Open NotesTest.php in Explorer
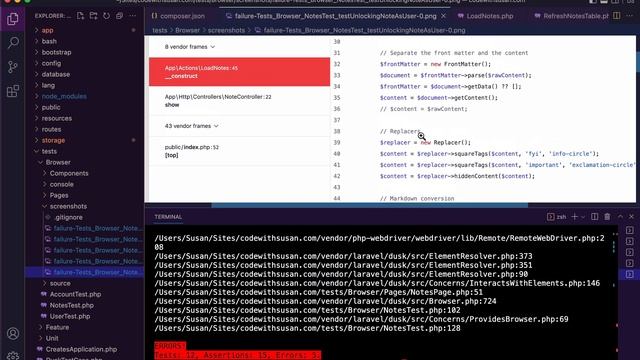 click(71, 305)
